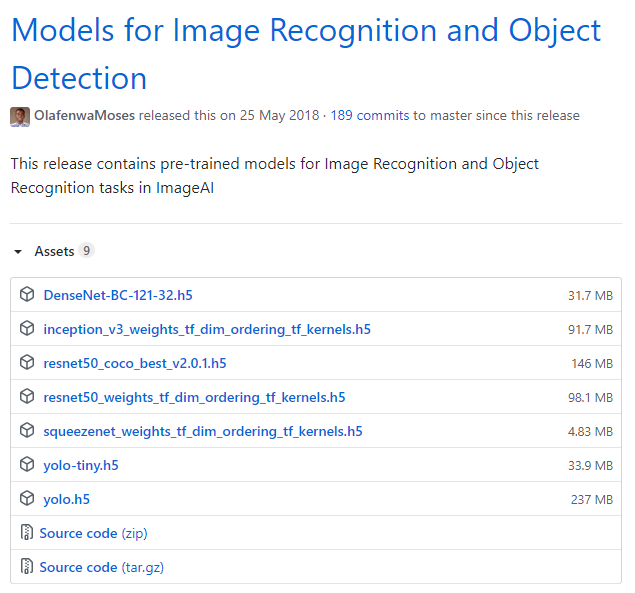Click the Assets label
The height and width of the screenshot is (593, 635).
coord(54,251)
